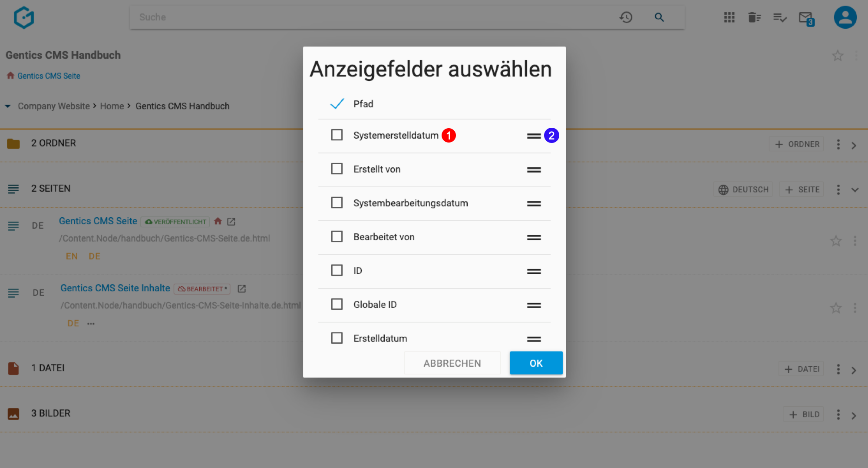Open the Company Website node dropdown arrow

(8, 106)
